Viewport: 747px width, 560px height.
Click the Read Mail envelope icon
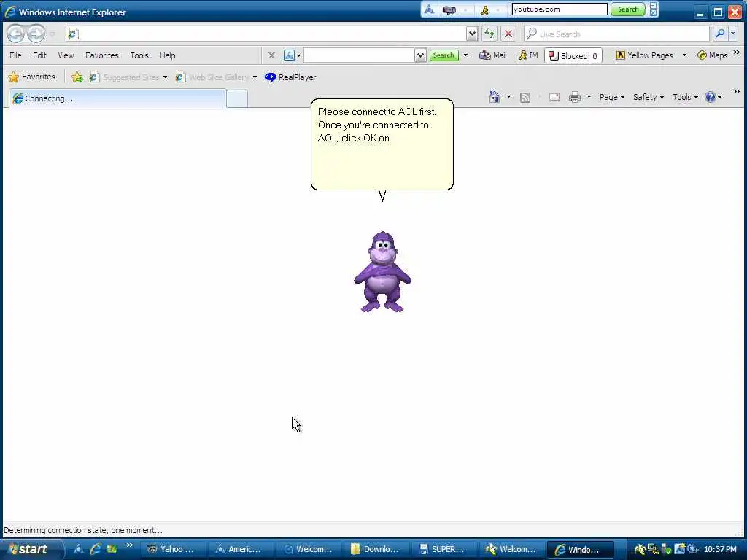pos(554,97)
